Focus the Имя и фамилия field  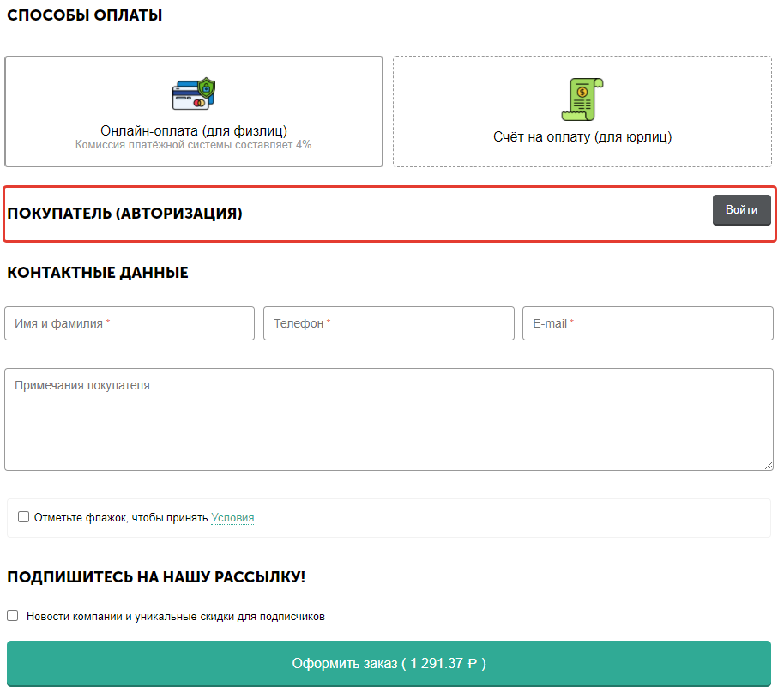pos(130,323)
